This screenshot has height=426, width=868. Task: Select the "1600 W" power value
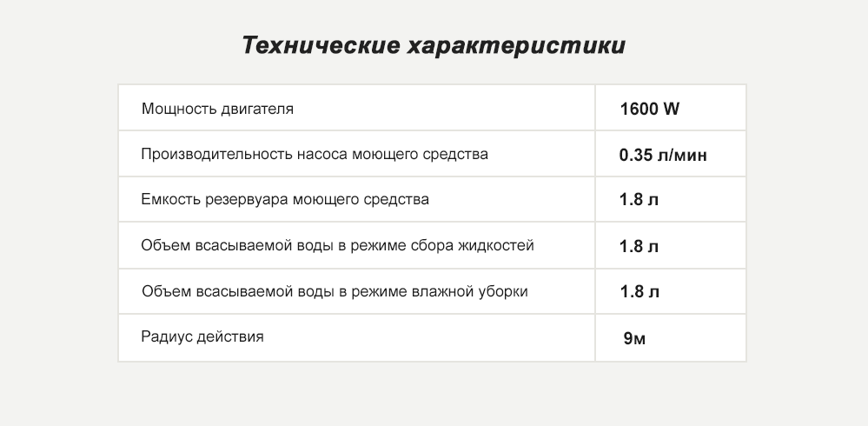click(x=650, y=110)
